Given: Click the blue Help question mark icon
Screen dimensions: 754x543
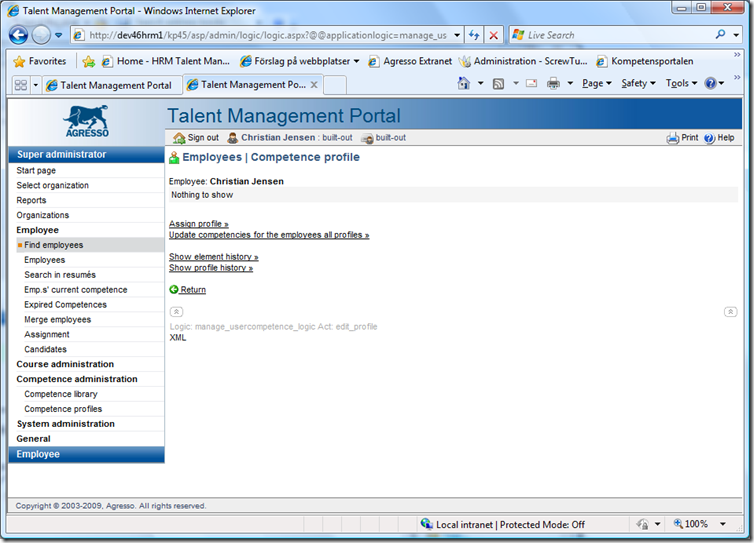Looking at the screenshot, I should point(711,83).
